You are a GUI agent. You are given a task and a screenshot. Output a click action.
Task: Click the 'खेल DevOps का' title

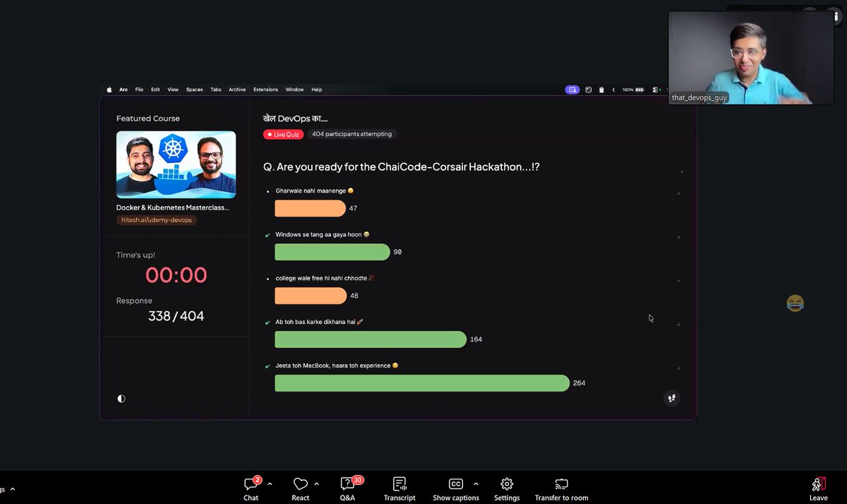coord(295,119)
